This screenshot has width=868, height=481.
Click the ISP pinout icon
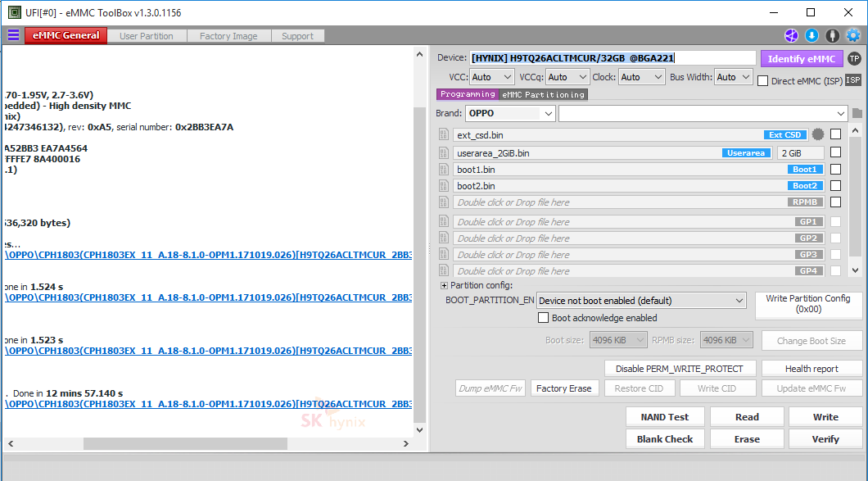[x=853, y=80]
